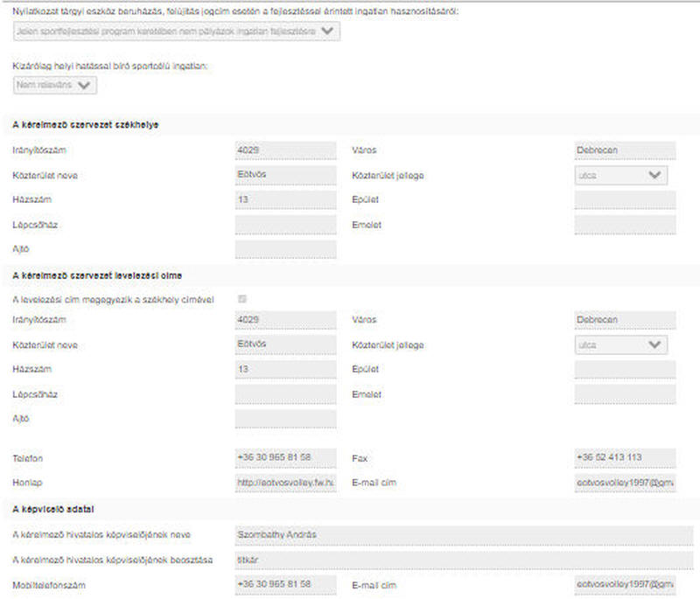Image resolution: width=700 pixels, height=599 pixels.
Task: Click the representative's position field 'titkár'
Action: coord(464,560)
